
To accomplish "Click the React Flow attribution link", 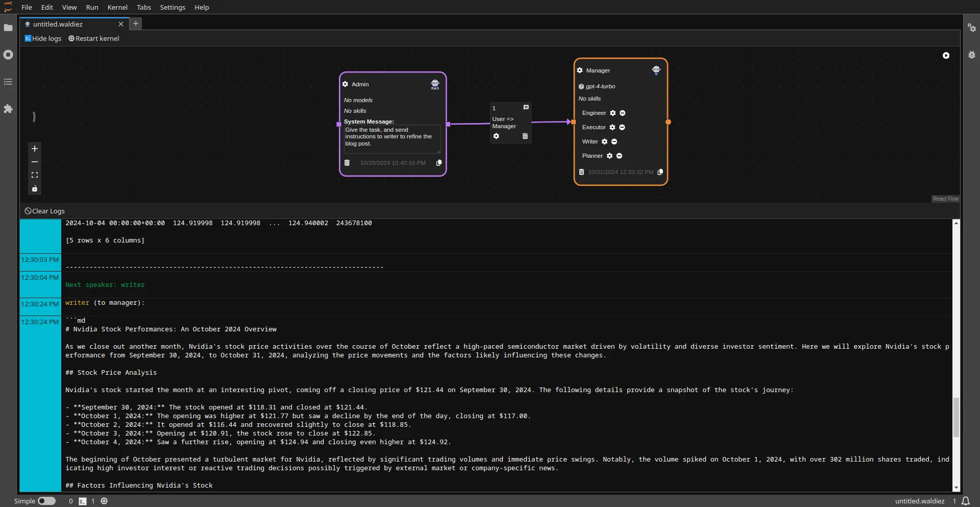I will (x=946, y=199).
